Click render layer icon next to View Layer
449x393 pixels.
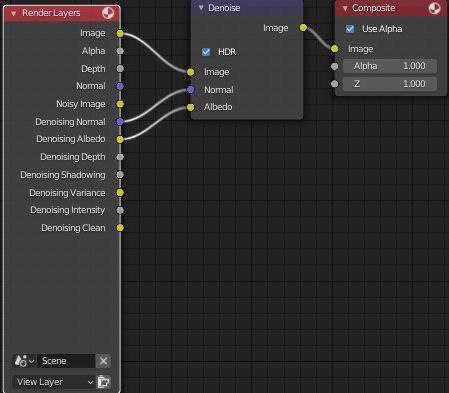(104, 382)
